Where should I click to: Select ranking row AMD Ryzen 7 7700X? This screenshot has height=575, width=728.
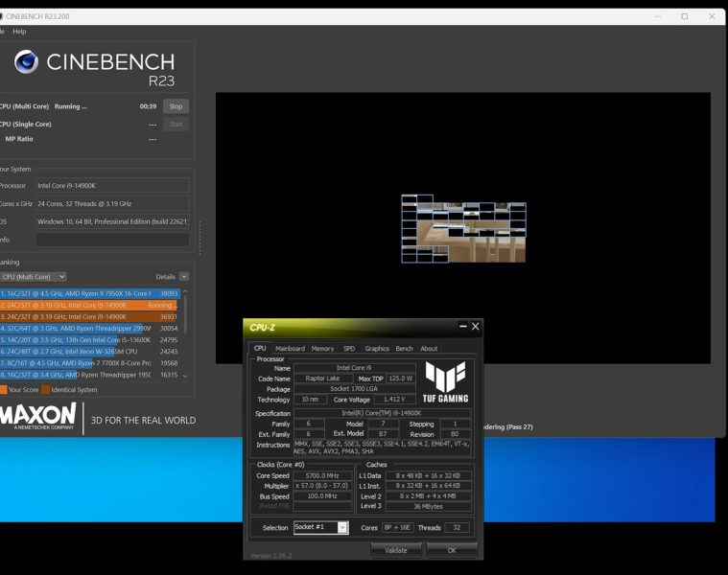pyautogui.click(x=88, y=363)
